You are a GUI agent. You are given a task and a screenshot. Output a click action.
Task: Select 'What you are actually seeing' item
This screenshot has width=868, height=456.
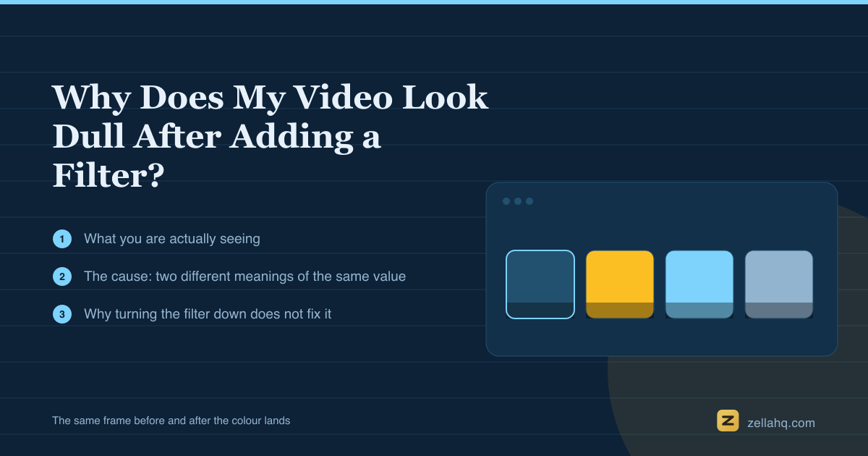pyautogui.click(x=172, y=239)
